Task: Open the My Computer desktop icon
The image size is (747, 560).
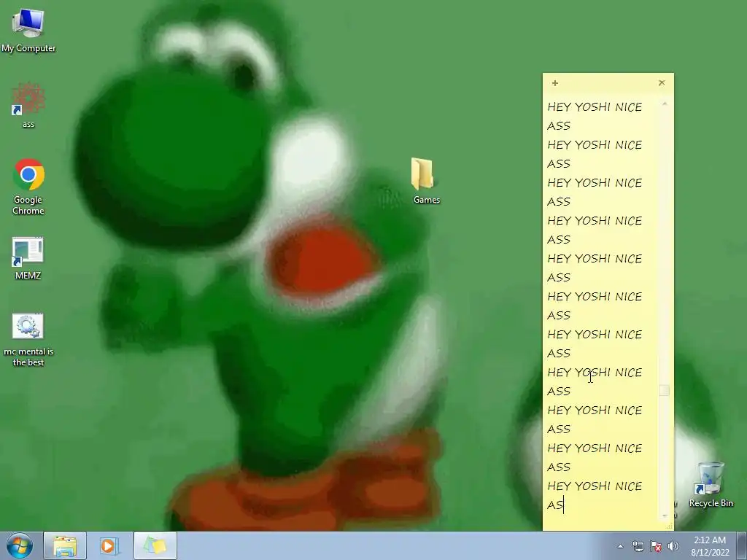Action: point(28,30)
